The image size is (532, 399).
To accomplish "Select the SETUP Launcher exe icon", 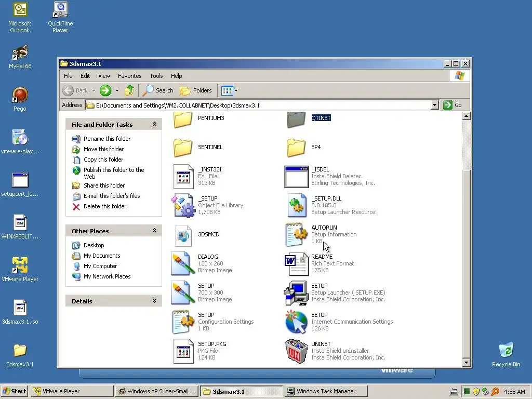I will coord(297,293).
